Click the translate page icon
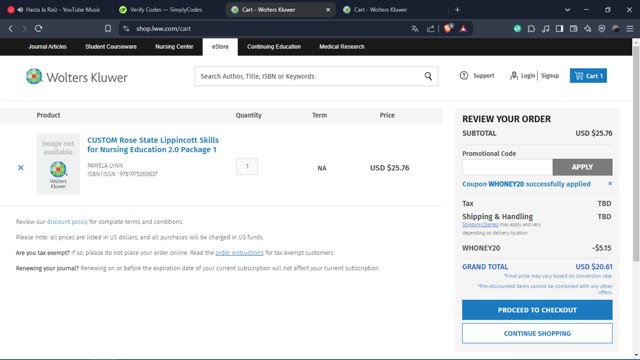The width and height of the screenshot is (640, 360). coord(415,29)
